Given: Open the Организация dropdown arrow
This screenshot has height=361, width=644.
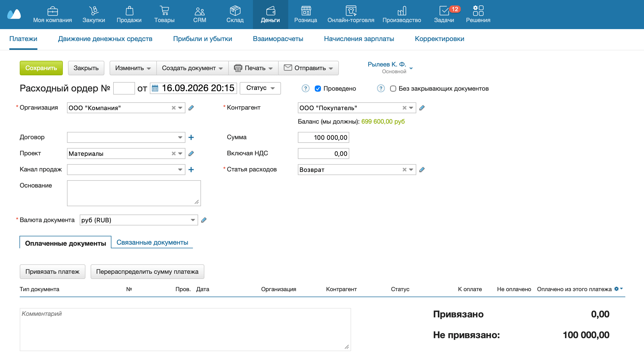Looking at the screenshot, I should pyautogui.click(x=180, y=108).
